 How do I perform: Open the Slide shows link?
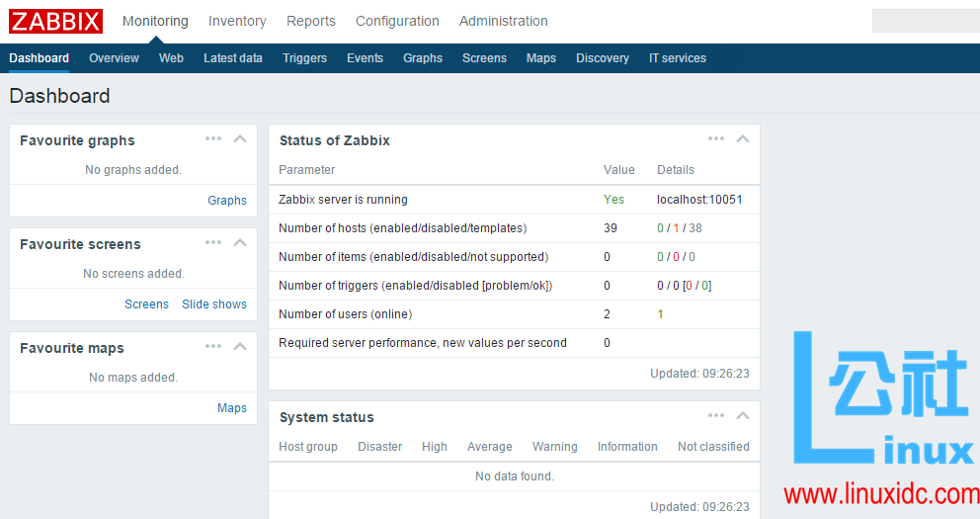214,304
